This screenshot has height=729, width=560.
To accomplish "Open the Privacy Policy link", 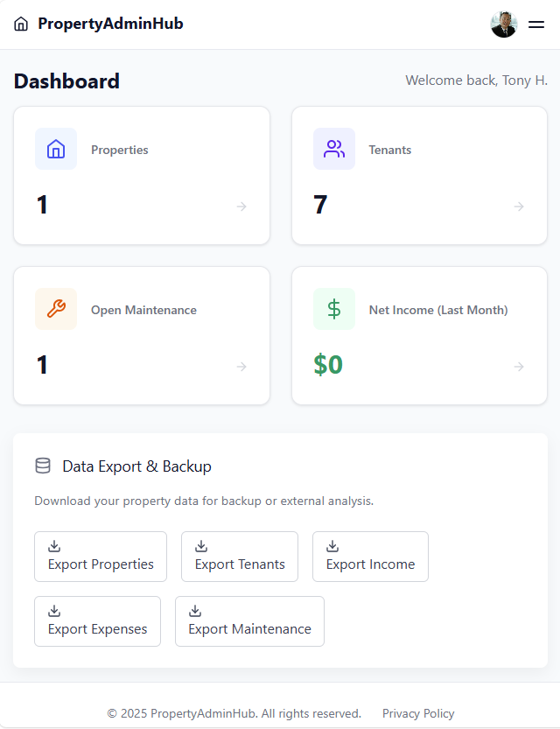I will (x=418, y=713).
